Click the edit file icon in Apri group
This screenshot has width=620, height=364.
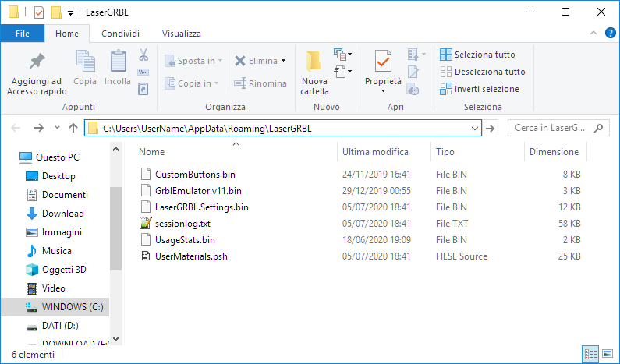point(413,72)
